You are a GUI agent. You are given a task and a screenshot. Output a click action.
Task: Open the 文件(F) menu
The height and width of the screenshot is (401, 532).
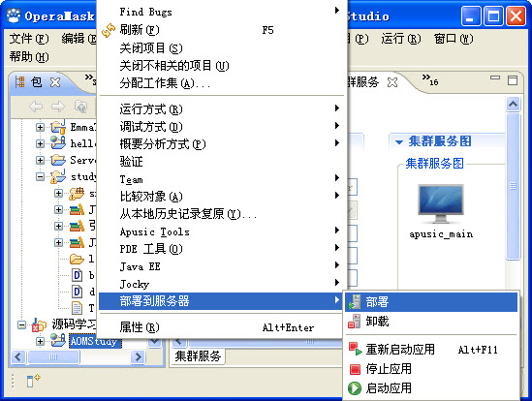[29, 39]
